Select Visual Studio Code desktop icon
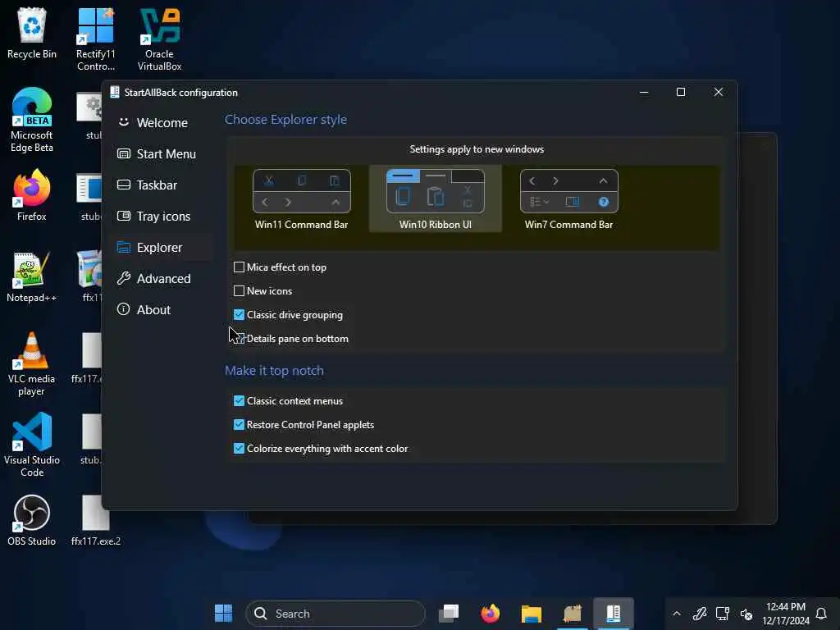The width and height of the screenshot is (840, 630). click(x=32, y=445)
